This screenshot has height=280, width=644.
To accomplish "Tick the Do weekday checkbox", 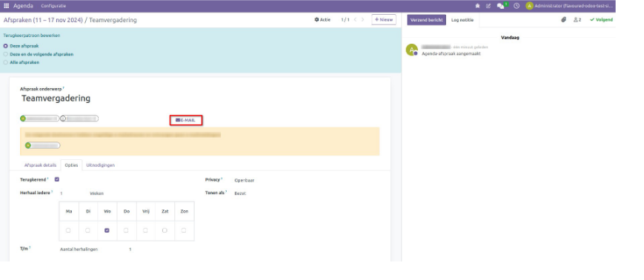I will pos(126,230).
